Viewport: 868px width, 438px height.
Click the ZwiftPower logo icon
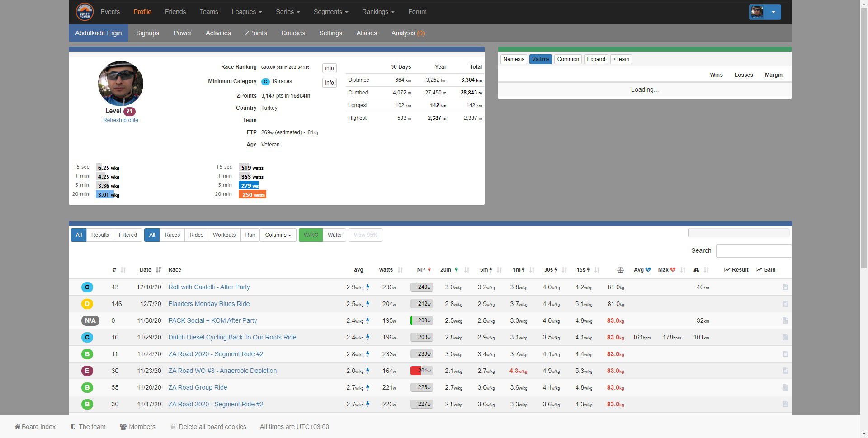(85, 12)
